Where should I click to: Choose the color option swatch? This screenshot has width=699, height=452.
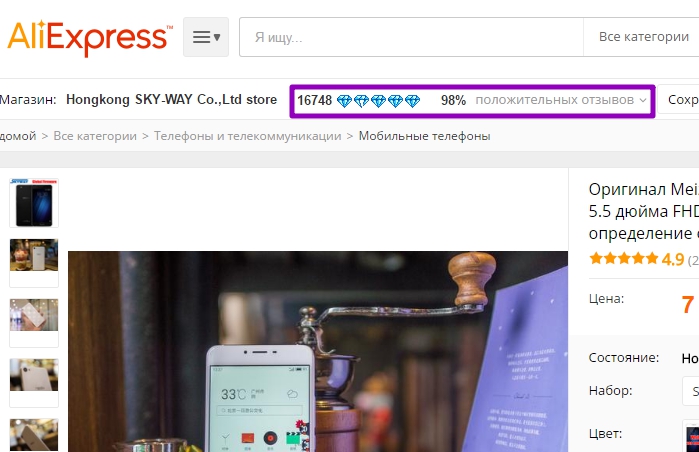[691, 436]
